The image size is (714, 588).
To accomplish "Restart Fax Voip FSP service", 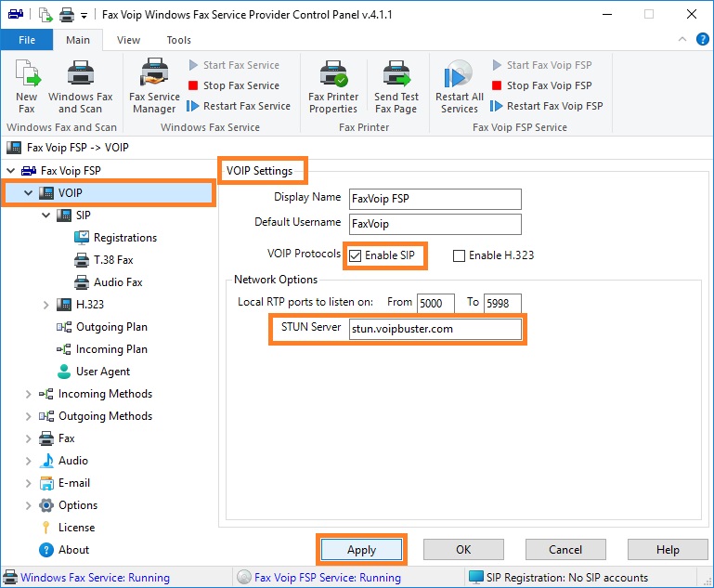I will pos(547,106).
